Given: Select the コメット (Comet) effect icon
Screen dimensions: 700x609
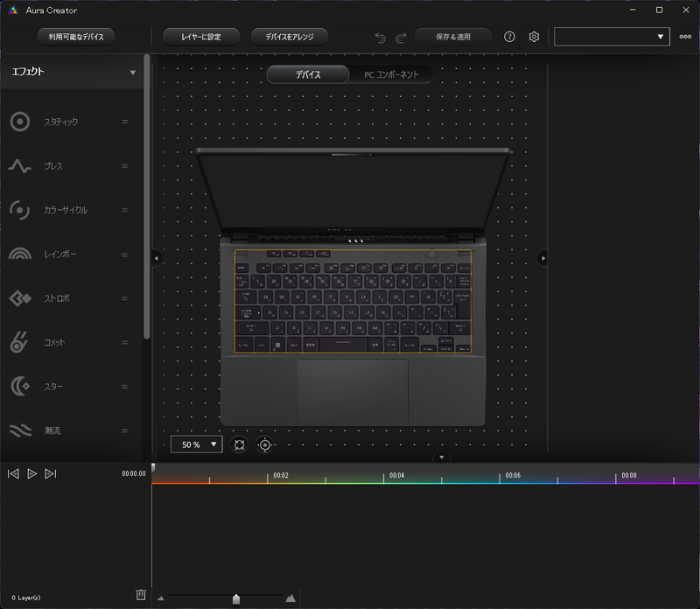Looking at the screenshot, I should pos(19,342).
